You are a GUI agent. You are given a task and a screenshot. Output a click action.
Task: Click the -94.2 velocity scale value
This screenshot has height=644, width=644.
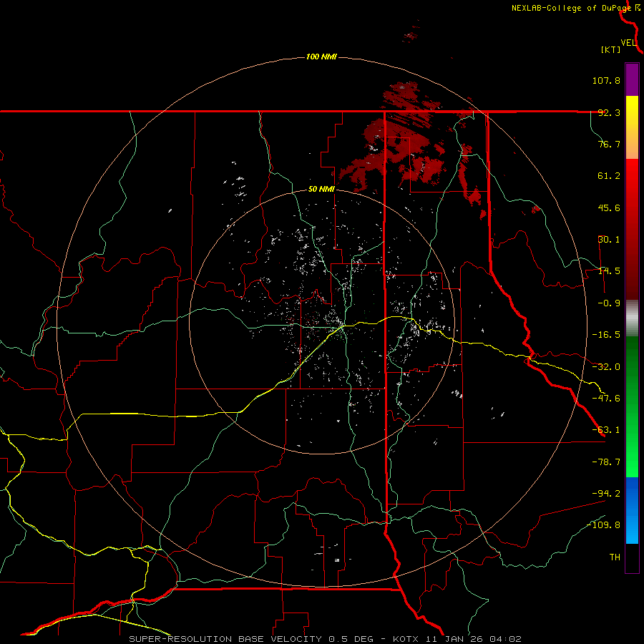(x=606, y=493)
